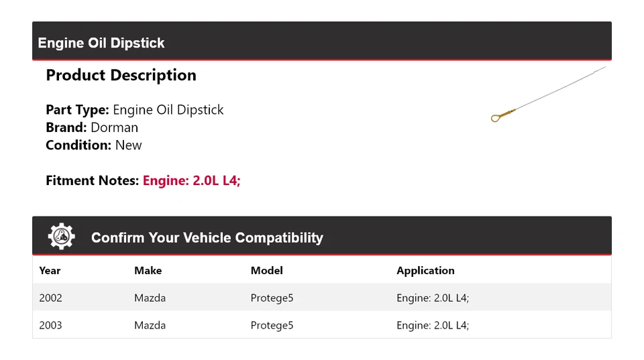
Task: Click Mazda in the 2002 row
Action: [150, 298]
